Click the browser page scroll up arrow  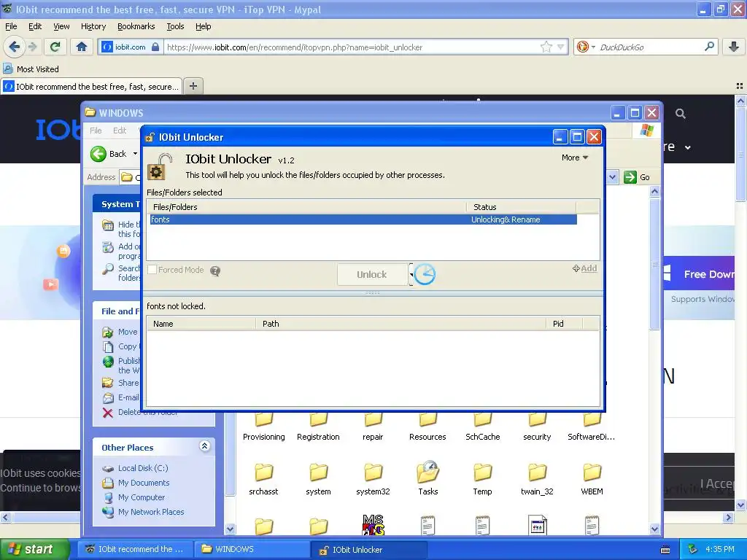[x=740, y=101]
